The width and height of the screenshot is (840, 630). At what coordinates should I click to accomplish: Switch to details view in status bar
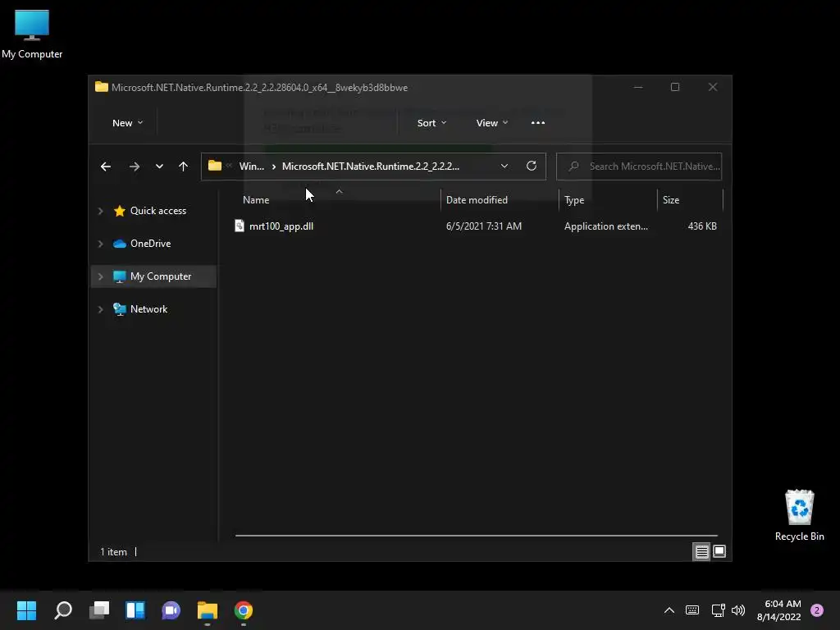coord(702,552)
